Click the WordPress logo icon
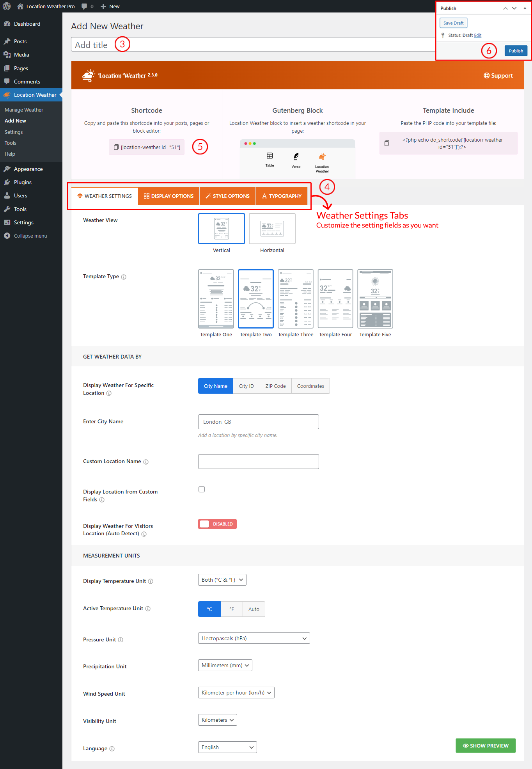 point(7,6)
